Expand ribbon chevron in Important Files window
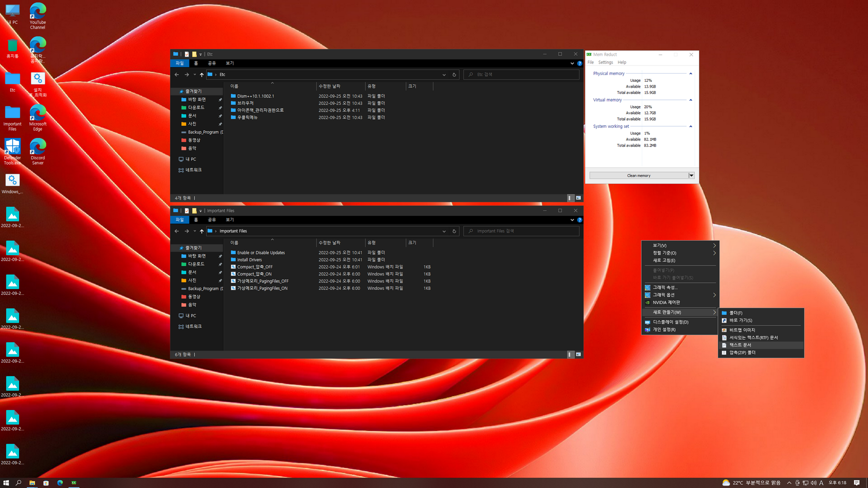 pos(572,220)
